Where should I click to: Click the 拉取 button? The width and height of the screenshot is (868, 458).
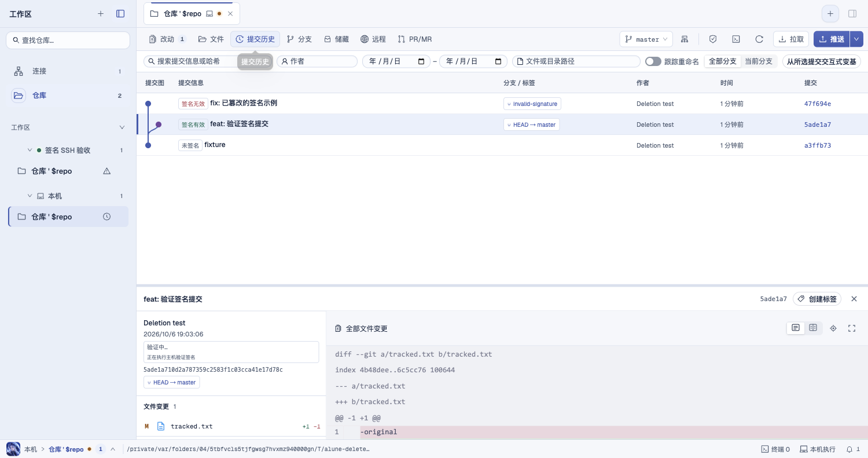coord(791,39)
